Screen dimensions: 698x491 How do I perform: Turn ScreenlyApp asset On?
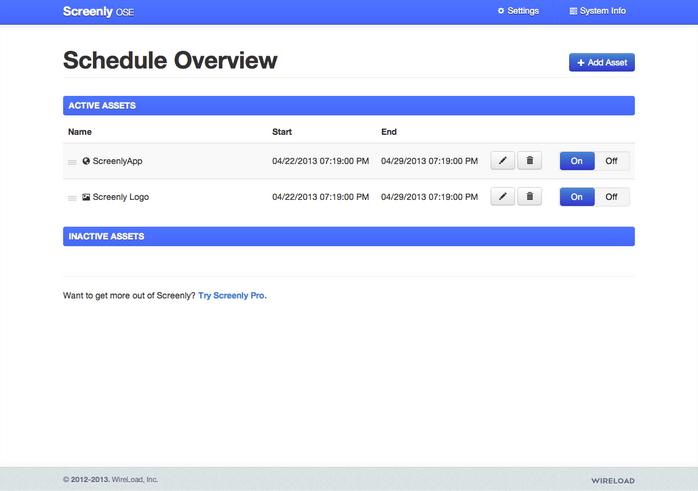[577, 161]
